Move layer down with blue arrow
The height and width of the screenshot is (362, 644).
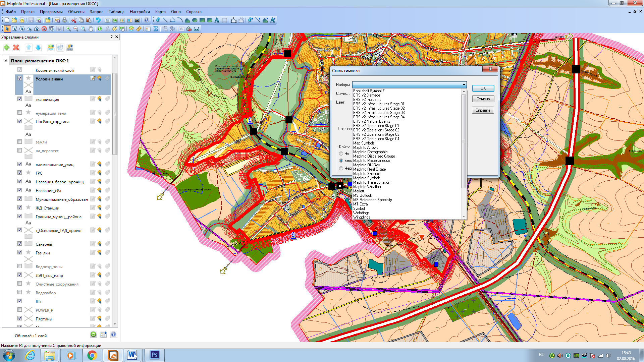pyautogui.click(x=38, y=48)
